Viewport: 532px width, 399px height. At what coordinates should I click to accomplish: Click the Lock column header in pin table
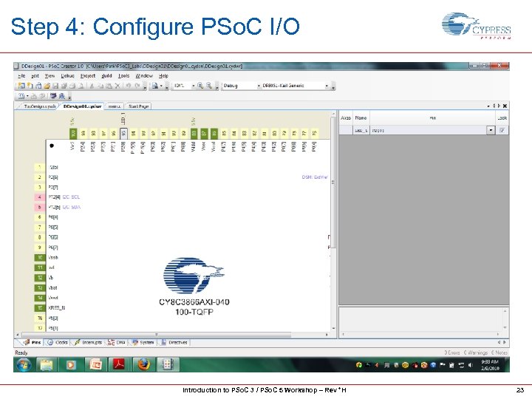coord(502,117)
